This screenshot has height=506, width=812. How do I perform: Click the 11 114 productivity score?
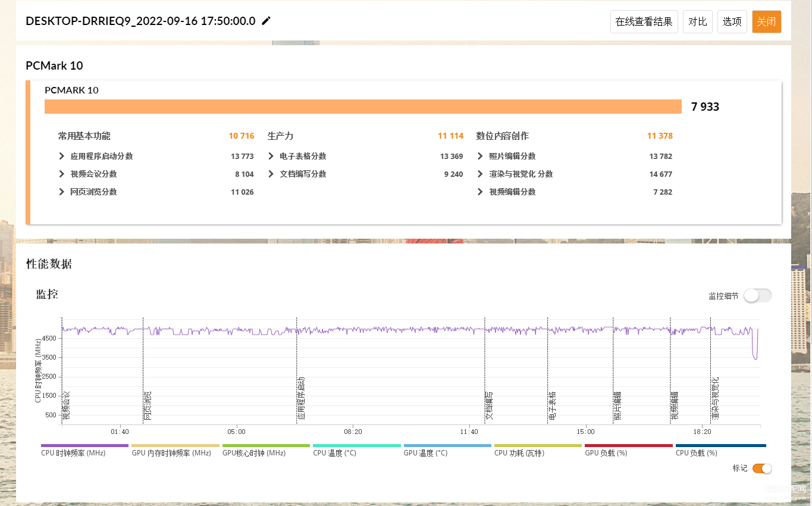pos(450,136)
